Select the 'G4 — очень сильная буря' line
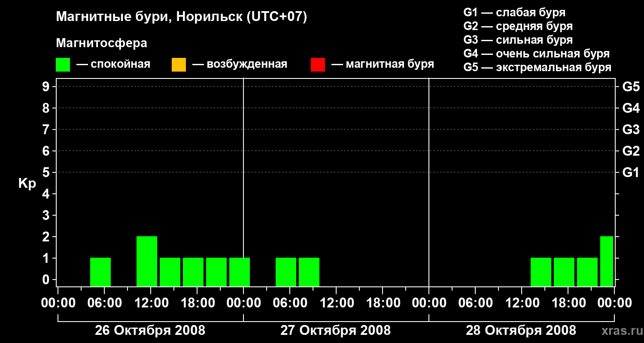The image size is (644, 343). click(537, 54)
